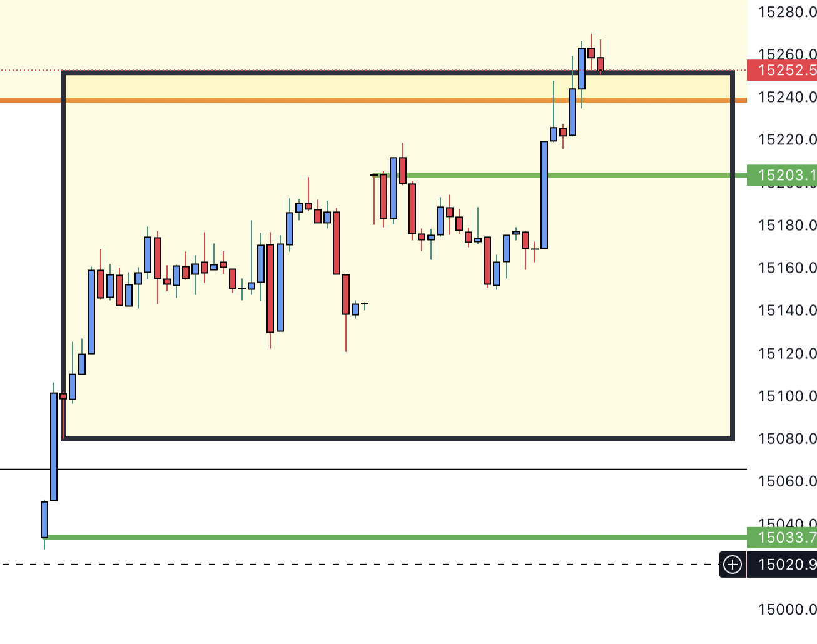Click the first blue candle at the far left
The image size is (817, 644).
click(x=44, y=519)
